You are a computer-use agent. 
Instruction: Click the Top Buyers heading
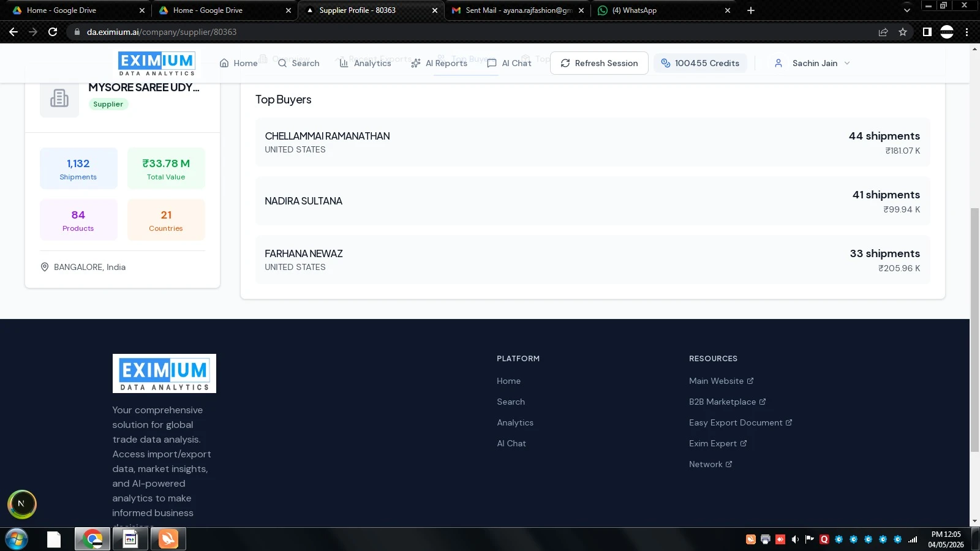pyautogui.click(x=284, y=100)
